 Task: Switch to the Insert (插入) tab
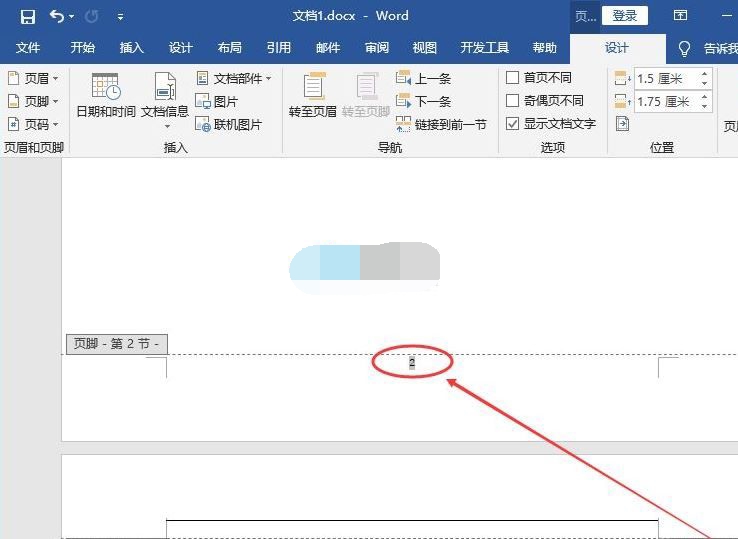pyautogui.click(x=132, y=48)
